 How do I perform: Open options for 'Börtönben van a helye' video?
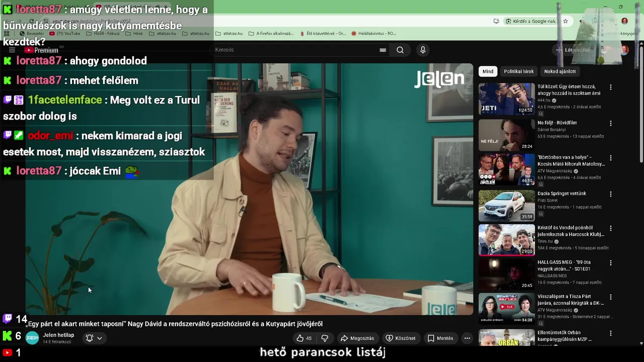[611, 158]
